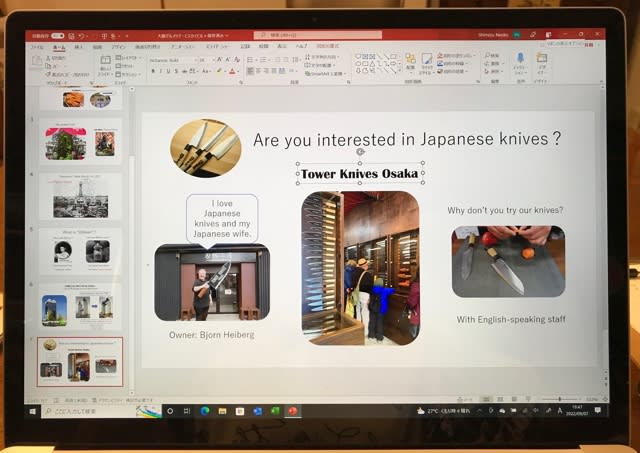Click the Microsoft Edge taskbar icon

[205, 411]
